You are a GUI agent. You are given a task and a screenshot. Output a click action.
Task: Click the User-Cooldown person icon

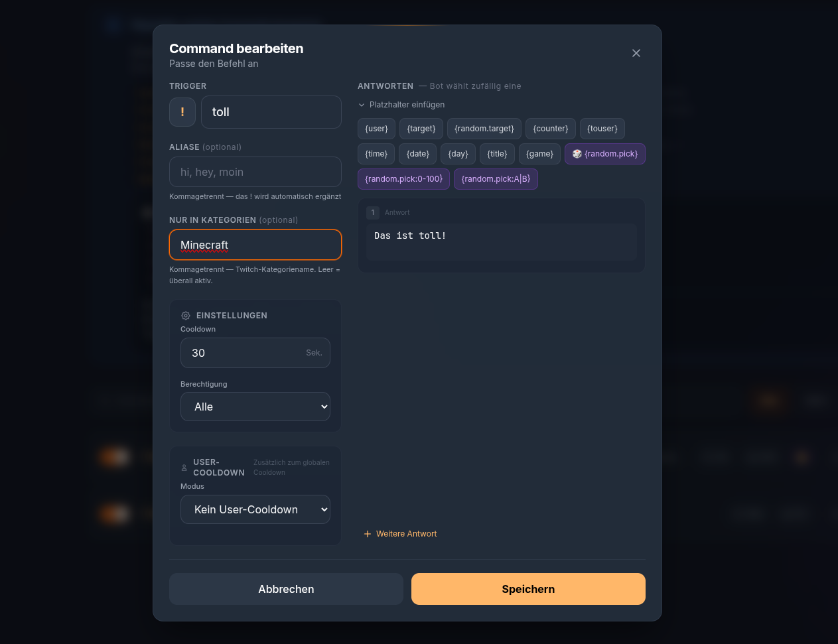pyautogui.click(x=184, y=468)
